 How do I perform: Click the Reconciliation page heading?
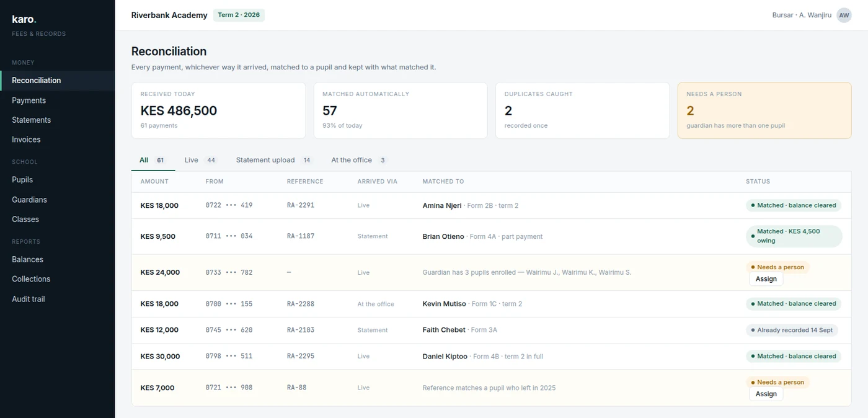click(169, 51)
